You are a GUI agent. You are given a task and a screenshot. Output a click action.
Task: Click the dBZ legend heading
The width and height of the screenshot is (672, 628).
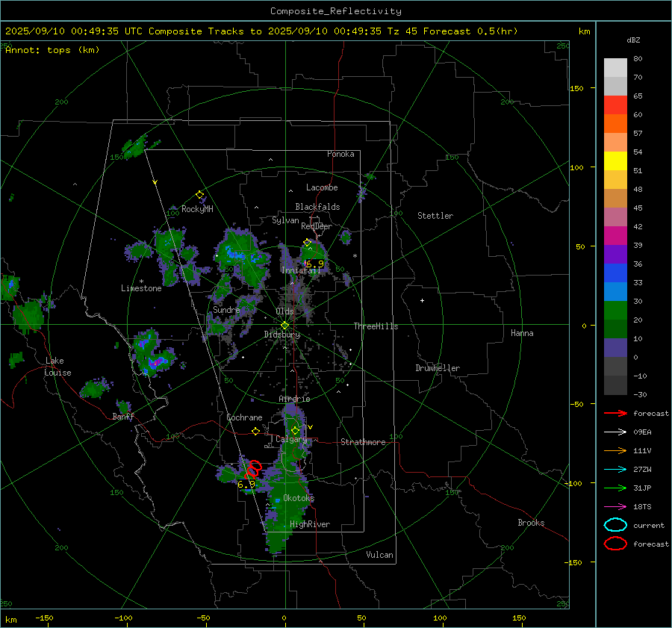pos(633,40)
